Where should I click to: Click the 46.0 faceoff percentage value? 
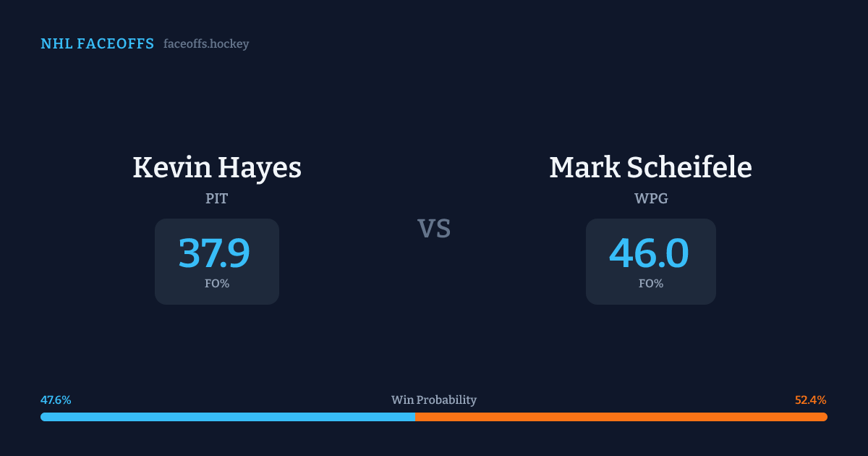point(649,253)
